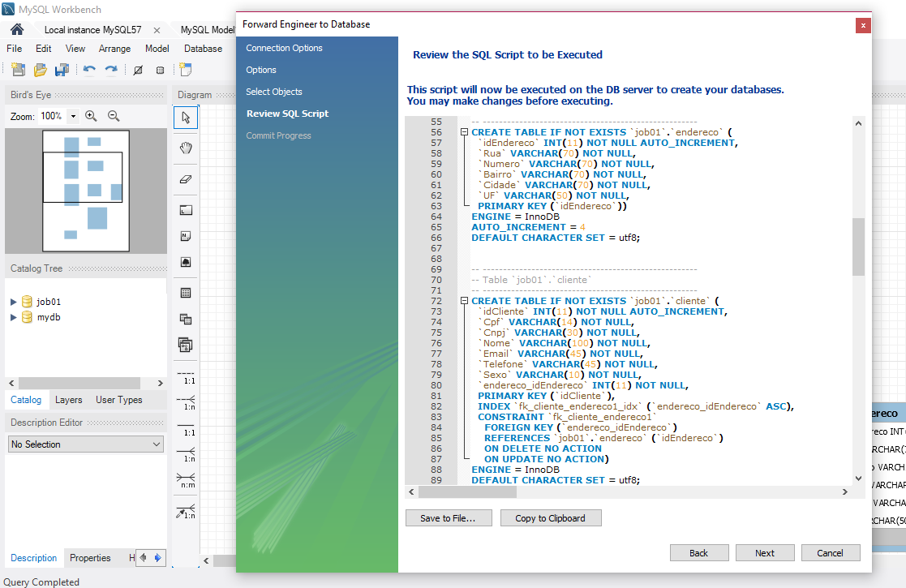Save model with the disk icon
This screenshot has height=588, width=906.
click(x=62, y=70)
